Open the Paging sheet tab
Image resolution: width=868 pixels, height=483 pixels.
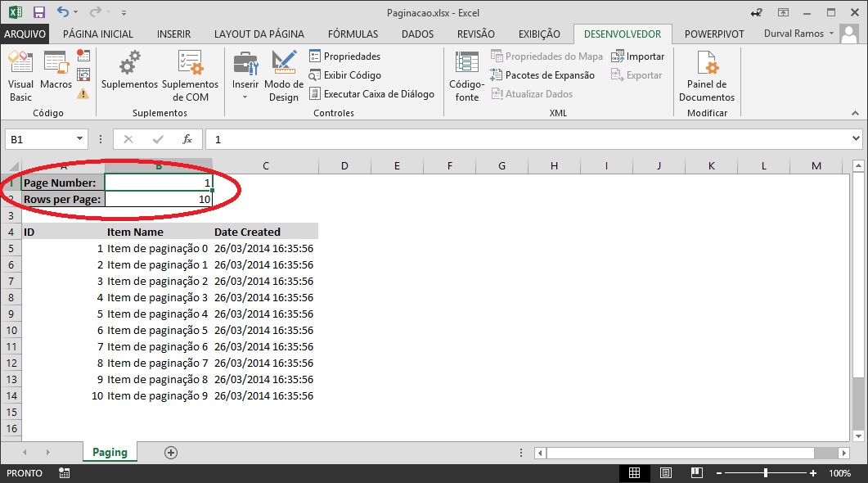coord(110,453)
